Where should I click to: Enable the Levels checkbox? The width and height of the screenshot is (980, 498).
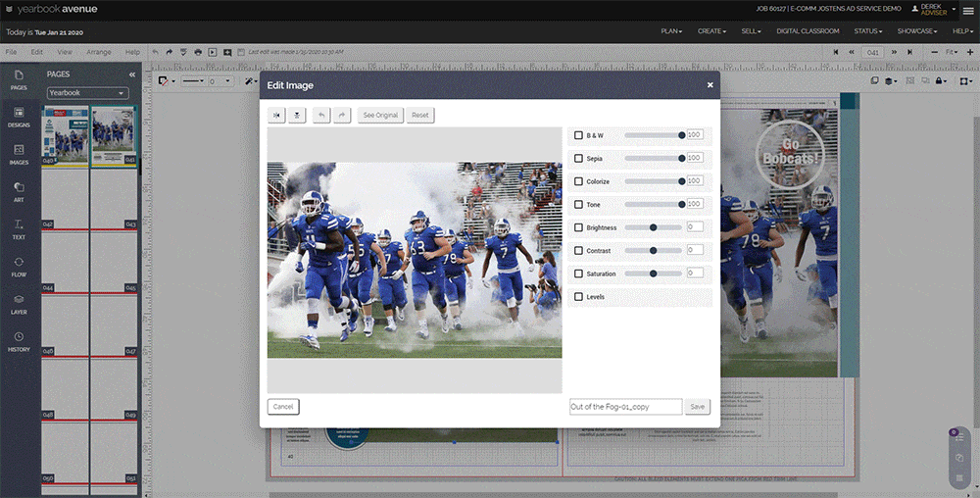(578, 297)
